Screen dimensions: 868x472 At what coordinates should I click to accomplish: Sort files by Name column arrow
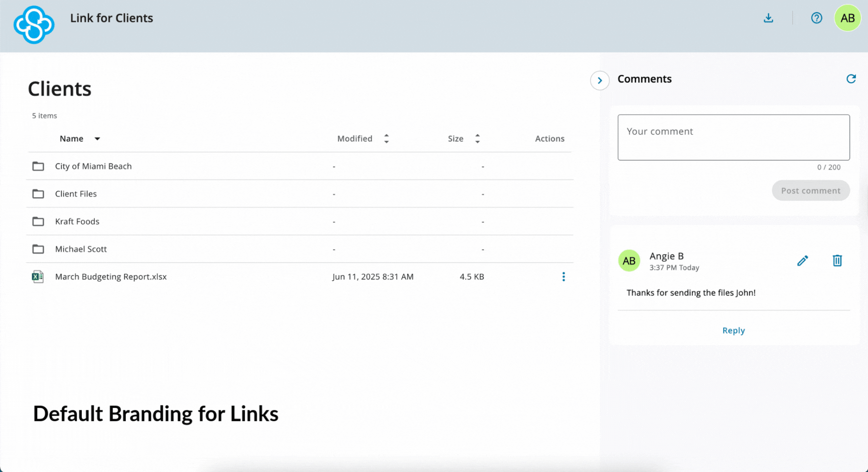97,139
